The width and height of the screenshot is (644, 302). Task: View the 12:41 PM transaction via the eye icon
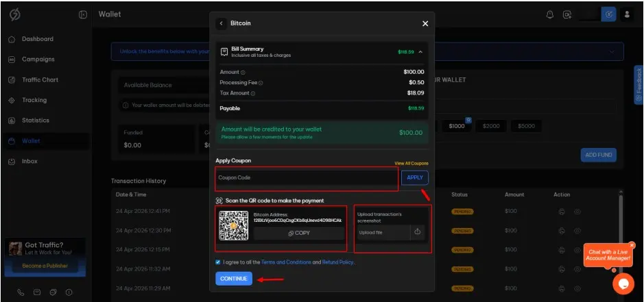point(577,212)
